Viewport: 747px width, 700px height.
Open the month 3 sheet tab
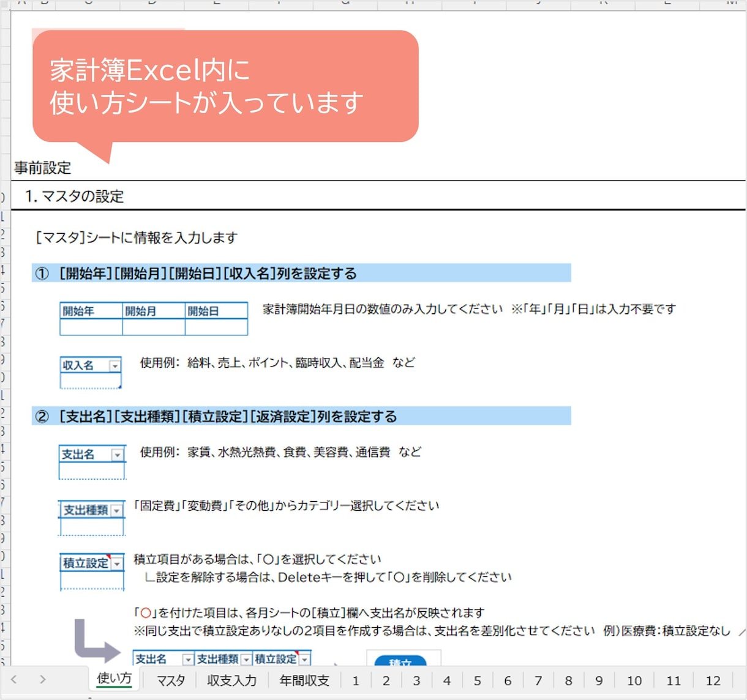[416, 680]
